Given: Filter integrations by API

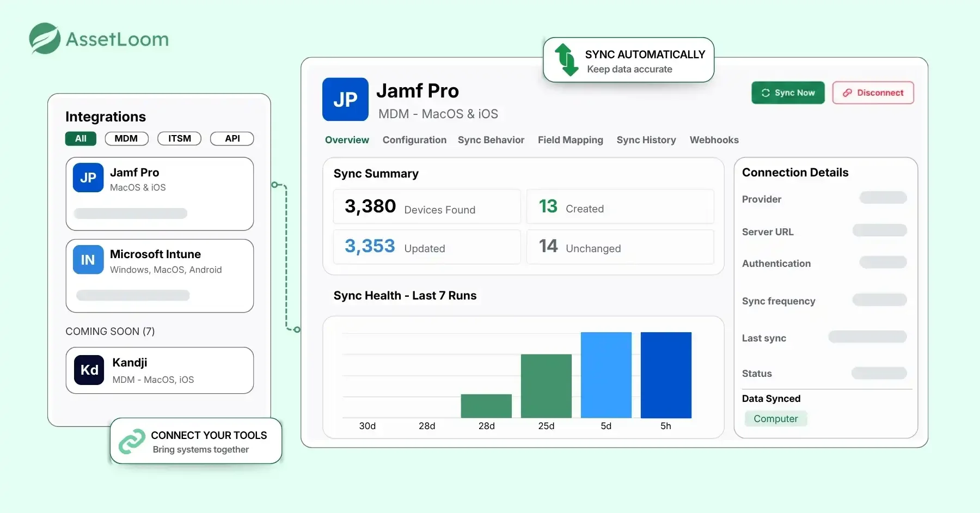Looking at the screenshot, I should [x=232, y=138].
